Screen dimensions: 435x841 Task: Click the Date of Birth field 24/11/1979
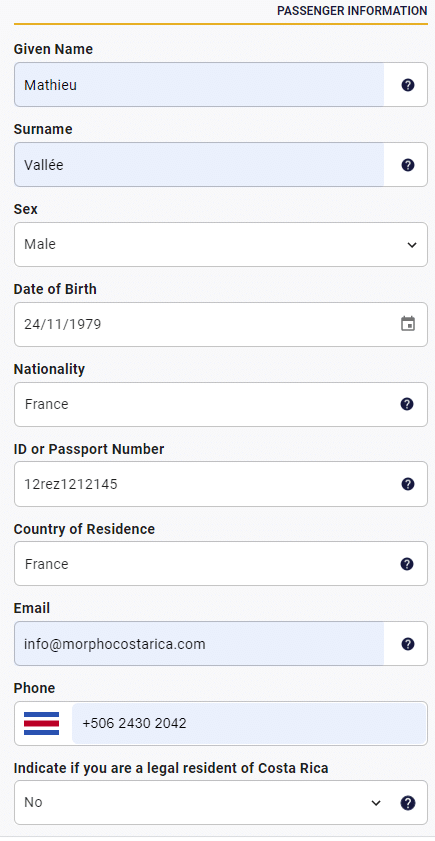click(221, 324)
